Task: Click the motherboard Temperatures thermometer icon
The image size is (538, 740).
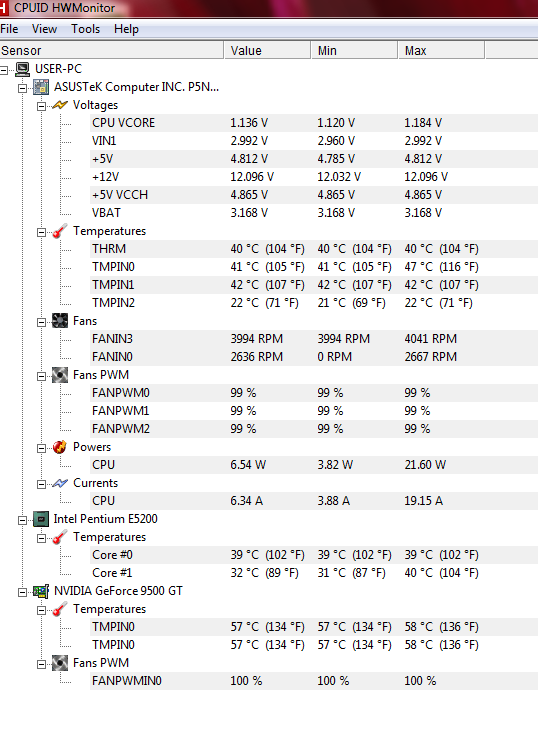Action: coord(60,231)
